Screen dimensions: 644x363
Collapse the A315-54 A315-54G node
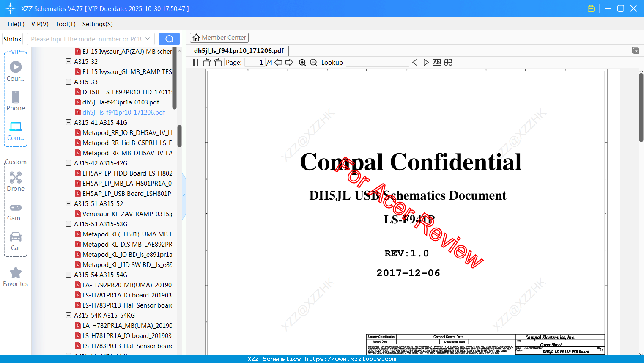69,275
